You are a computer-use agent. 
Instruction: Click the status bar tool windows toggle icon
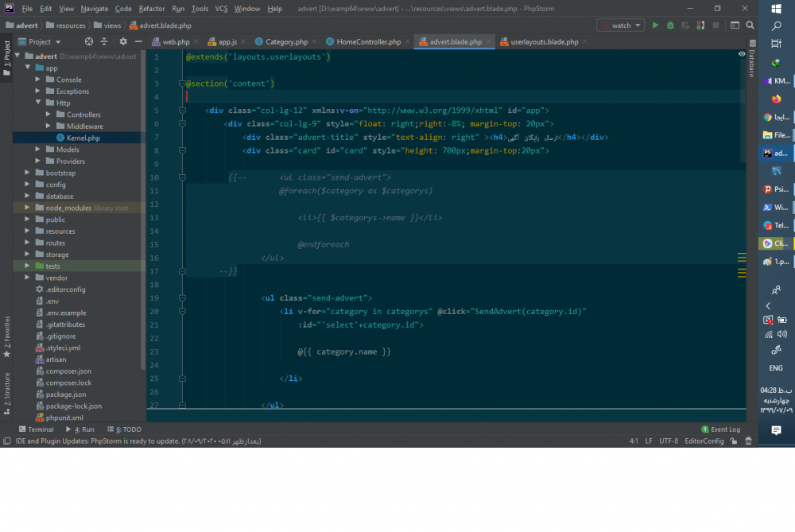[x=6, y=441]
